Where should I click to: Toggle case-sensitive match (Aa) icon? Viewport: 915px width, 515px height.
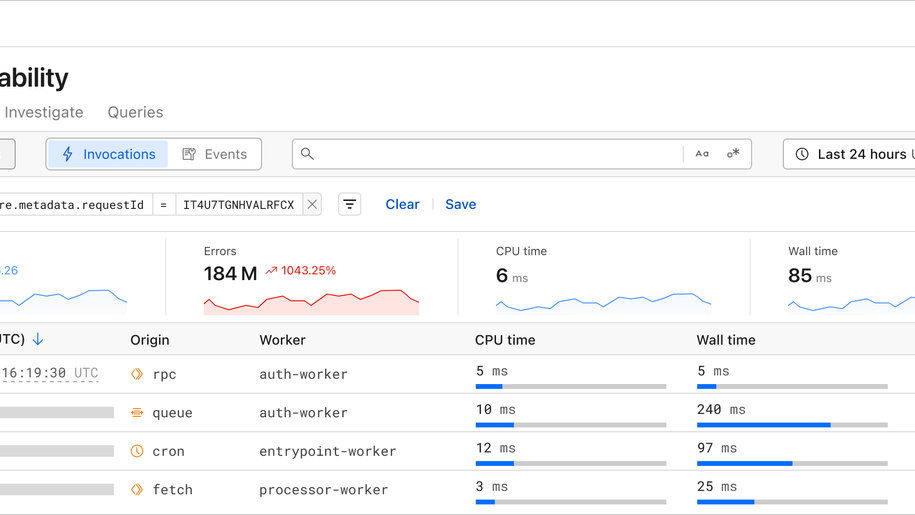702,154
